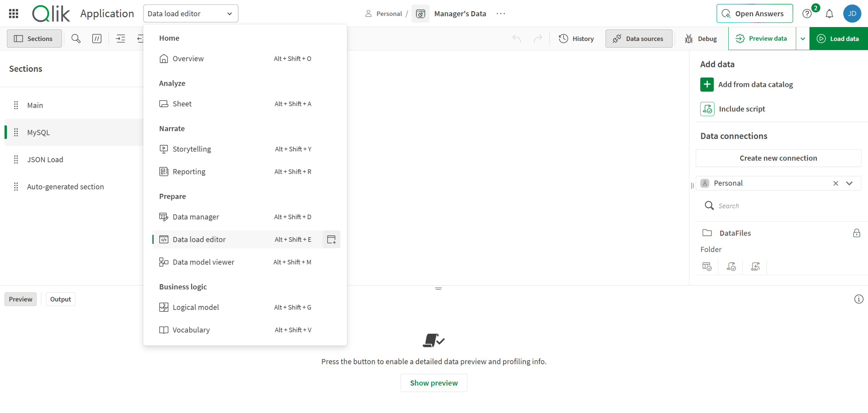This screenshot has width=868, height=413.
Task: Click Create new connection button
Action: point(778,158)
